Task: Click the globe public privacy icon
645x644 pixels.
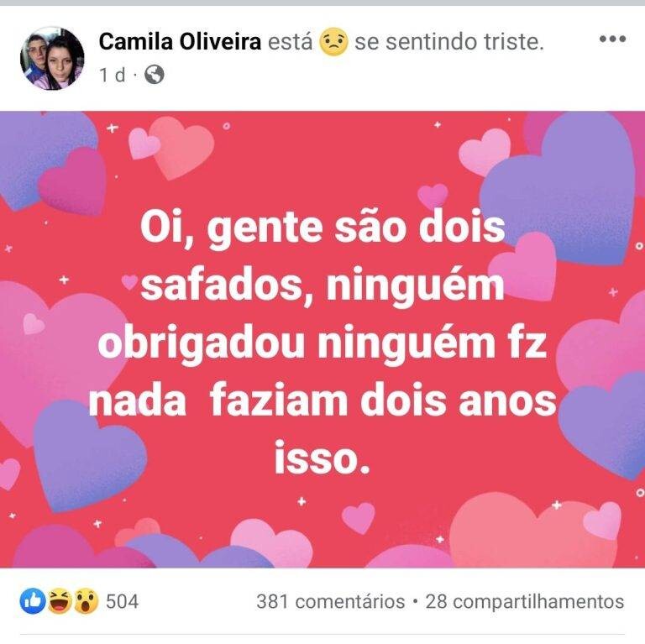Action: pos(154,75)
